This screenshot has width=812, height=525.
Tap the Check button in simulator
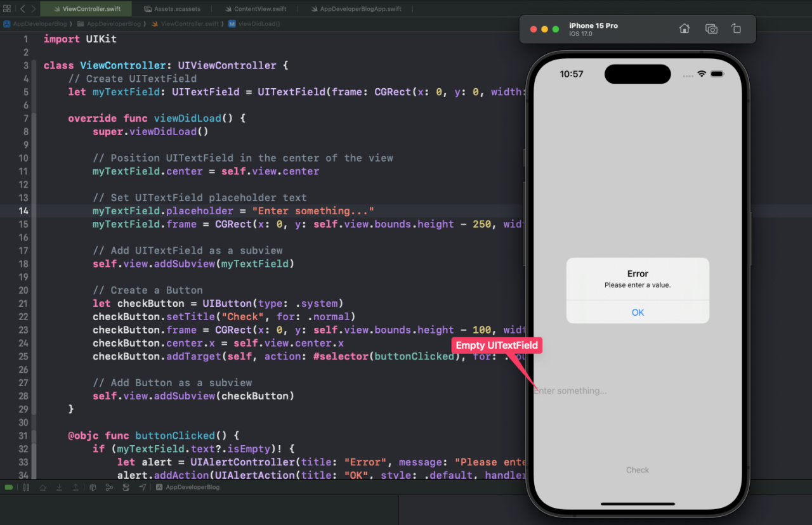(638, 470)
